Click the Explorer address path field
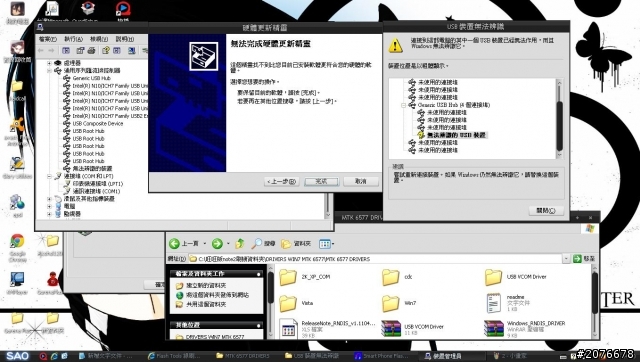 click(376, 259)
